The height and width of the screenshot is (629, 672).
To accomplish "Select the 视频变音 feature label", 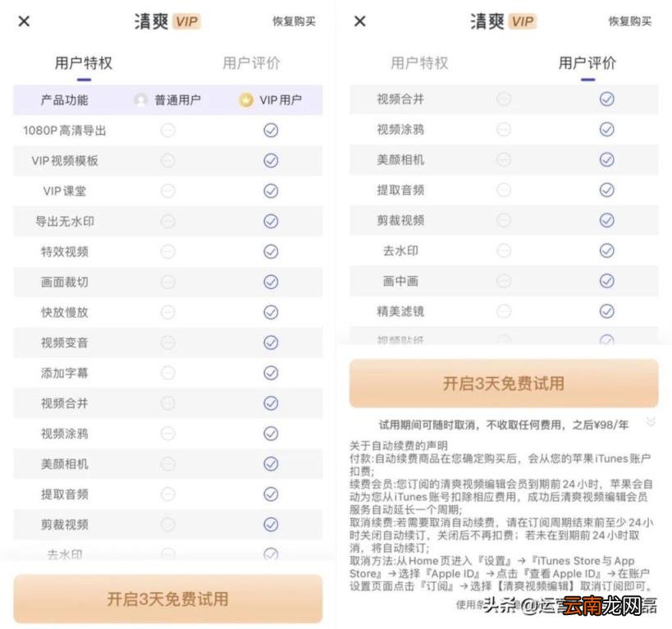I will (64, 342).
